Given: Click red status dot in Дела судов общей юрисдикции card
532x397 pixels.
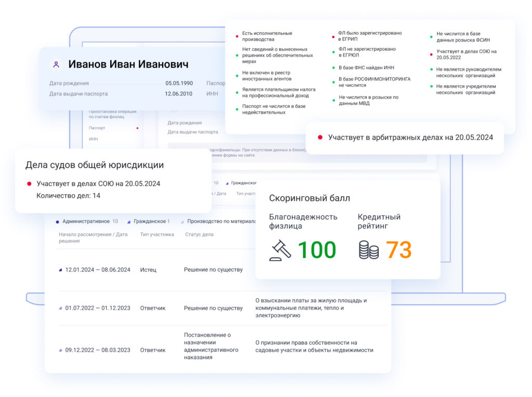Looking at the screenshot, I should pyautogui.click(x=29, y=184).
